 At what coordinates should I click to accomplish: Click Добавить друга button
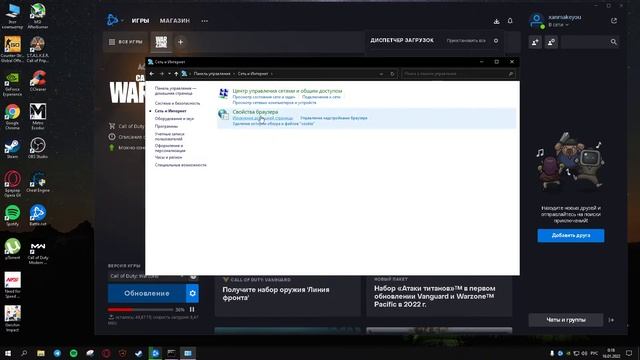(x=571, y=236)
